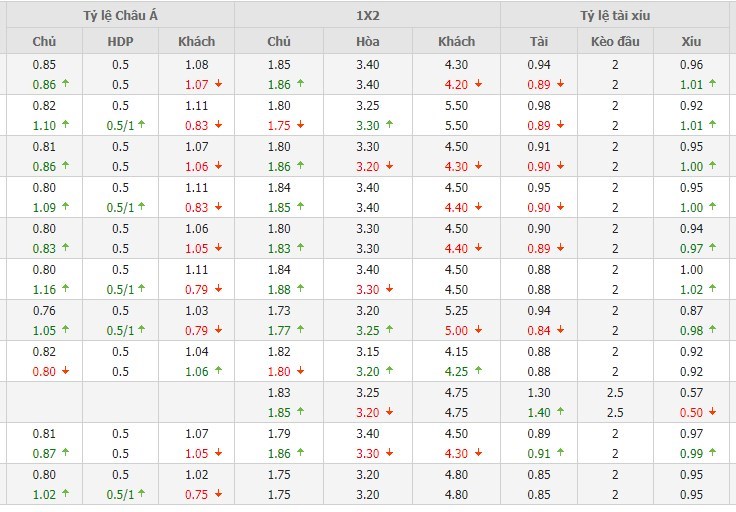Image resolution: width=736 pixels, height=512 pixels.
Task: Click red down arrow next to 4.20
Action: click(478, 85)
